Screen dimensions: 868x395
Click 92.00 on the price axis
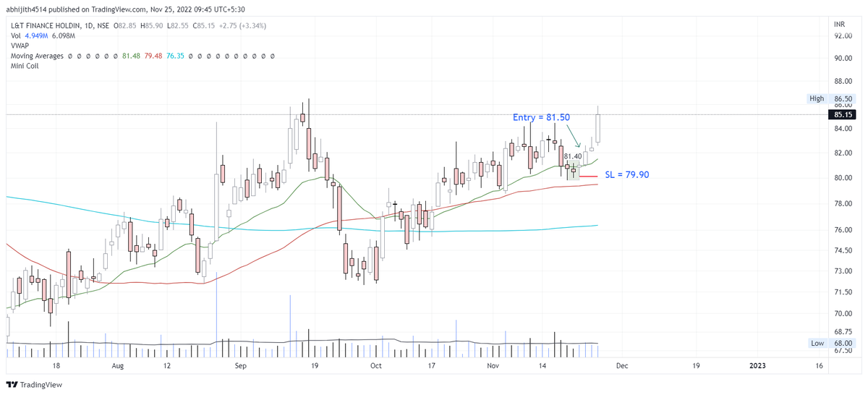pyautogui.click(x=843, y=35)
